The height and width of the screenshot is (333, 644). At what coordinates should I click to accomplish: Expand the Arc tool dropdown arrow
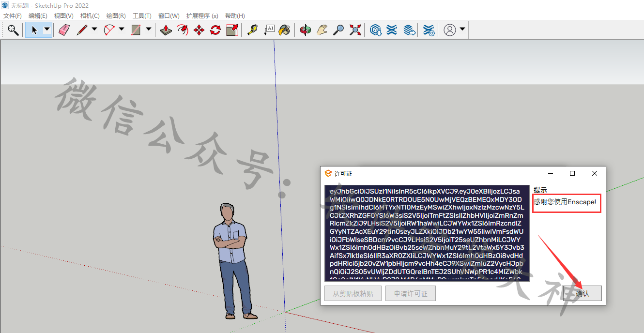click(121, 30)
